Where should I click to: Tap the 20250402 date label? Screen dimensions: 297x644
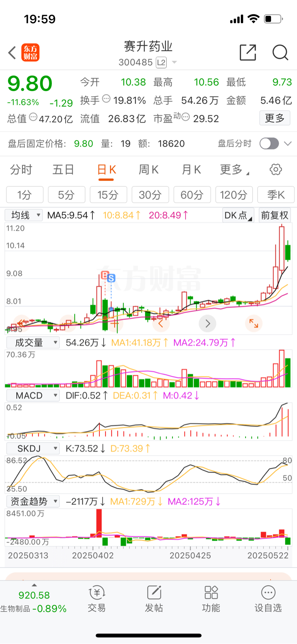(93, 555)
